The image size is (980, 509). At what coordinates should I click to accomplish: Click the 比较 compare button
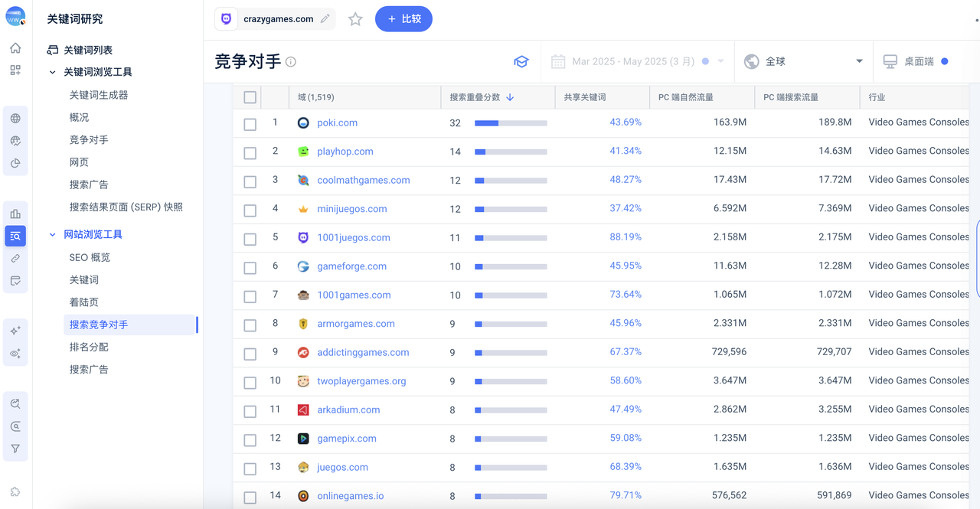403,19
